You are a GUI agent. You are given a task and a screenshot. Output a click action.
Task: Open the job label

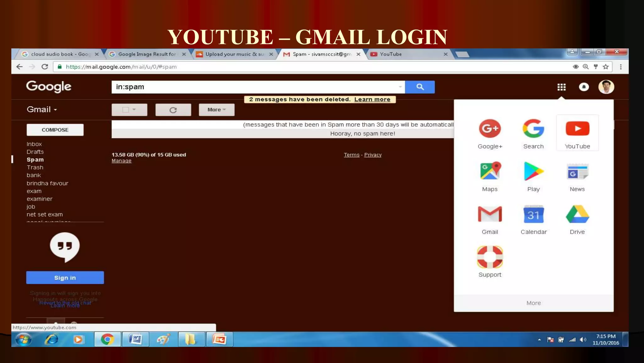pyautogui.click(x=31, y=207)
